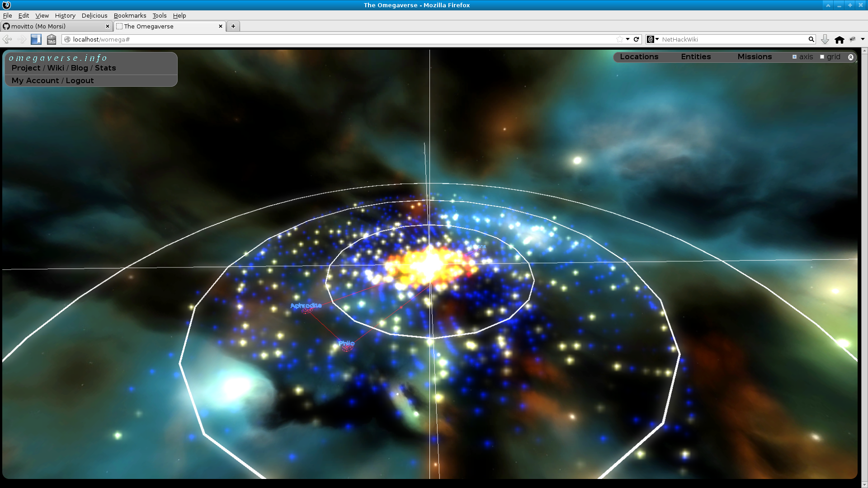Open the Locations panel
The image size is (868, 488).
click(x=639, y=56)
